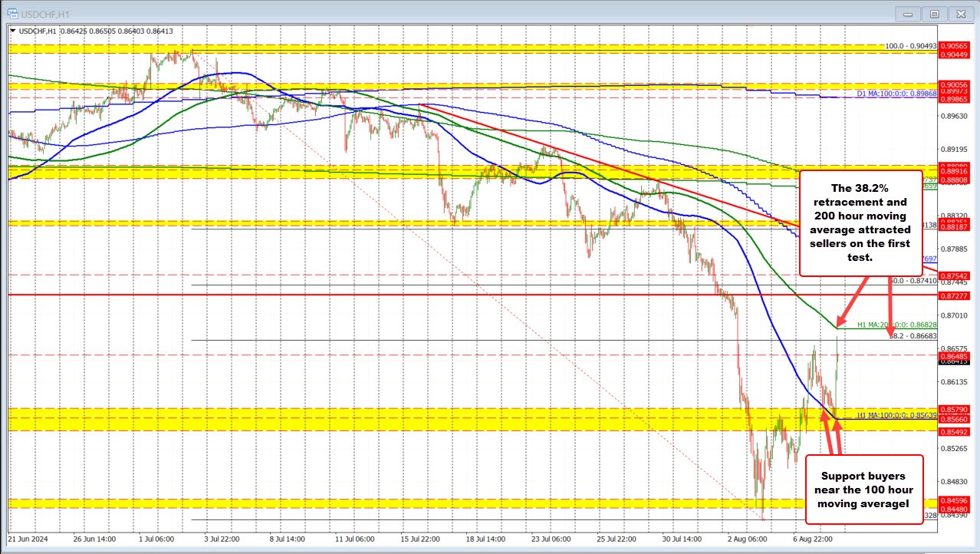Maximize the USDCHF,H1 chart window
This screenshot has width=980, height=554.
tap(934, 13)
